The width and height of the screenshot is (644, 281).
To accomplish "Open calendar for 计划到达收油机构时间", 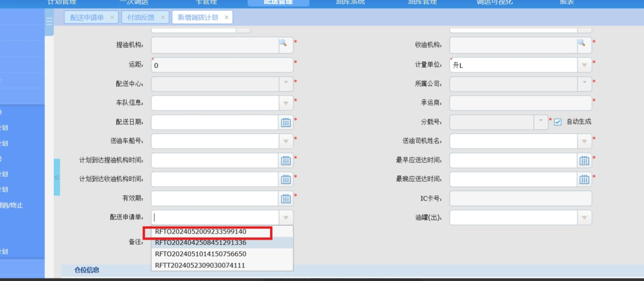I will [286, 179].
